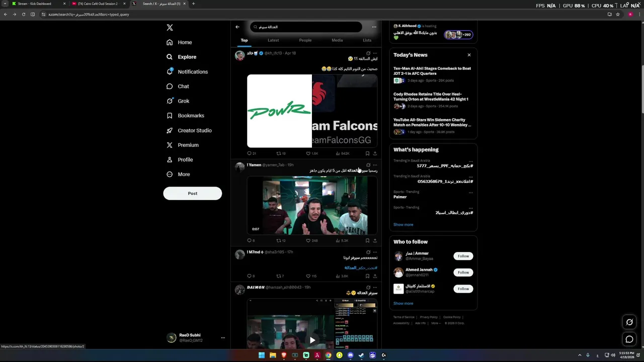Open the Ten-Man Al-Ahli news story
644x362 pixels.
click(x=433, y=75)
